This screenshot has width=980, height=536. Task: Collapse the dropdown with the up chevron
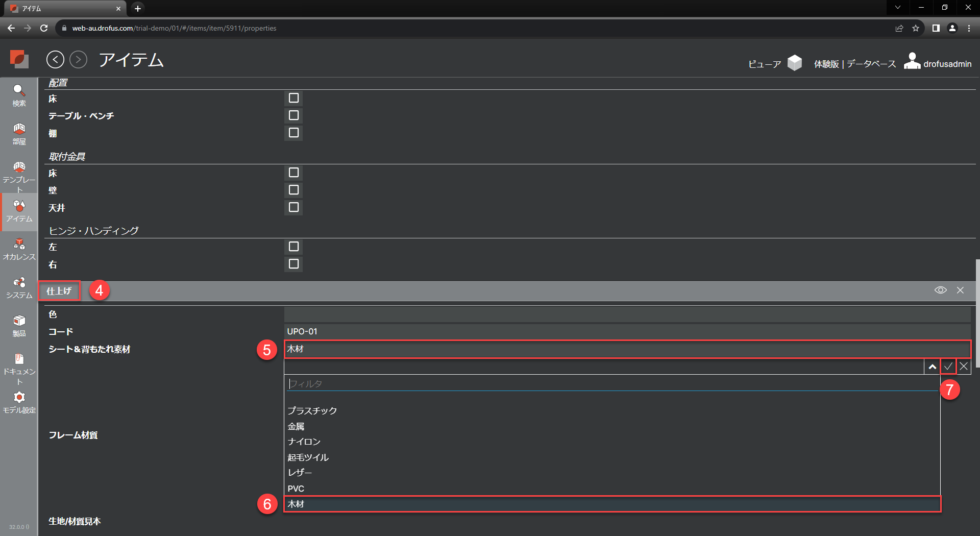tap(932, 367)
